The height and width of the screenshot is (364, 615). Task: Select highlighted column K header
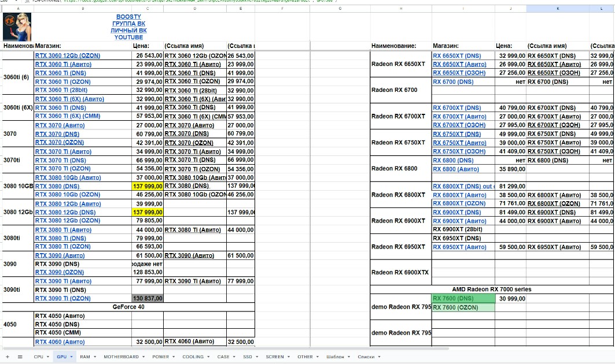pyautogui.click(x=558, y=8)
